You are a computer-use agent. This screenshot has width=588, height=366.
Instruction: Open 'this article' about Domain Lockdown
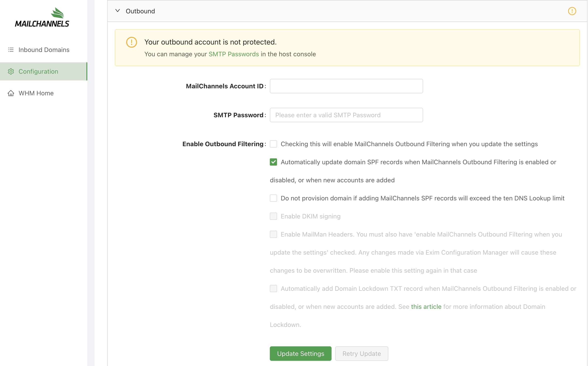(x=426, y=307)
